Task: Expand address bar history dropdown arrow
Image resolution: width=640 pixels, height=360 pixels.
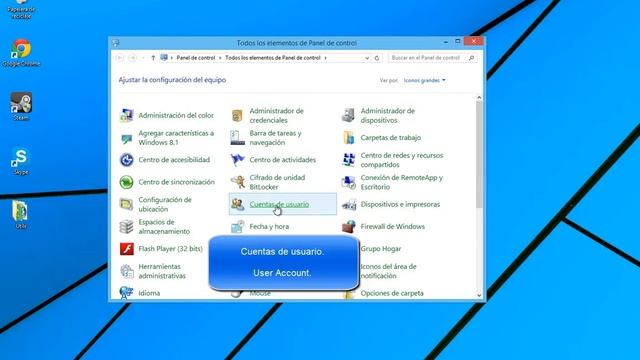Action: point(367,58)
